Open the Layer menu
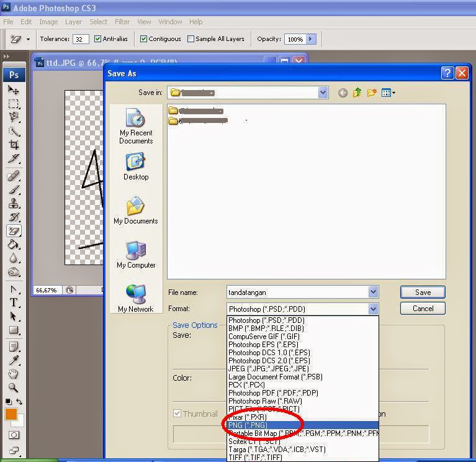Viewport: 476px width, 462px height. tap(73, 22)
